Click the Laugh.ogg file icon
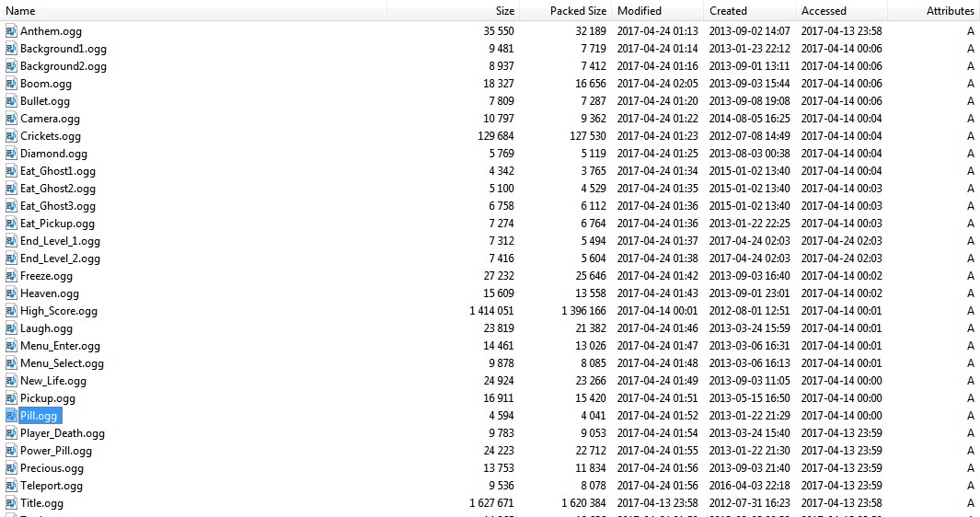The image size is (980, 517). (x=11, y=328)
